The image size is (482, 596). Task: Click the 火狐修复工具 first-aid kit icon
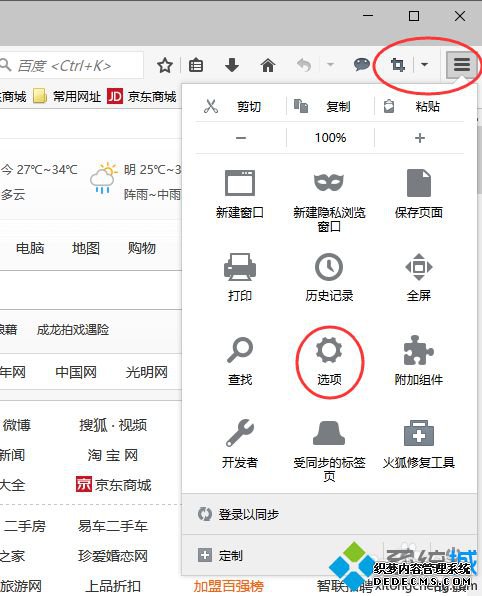pos(419,433)
